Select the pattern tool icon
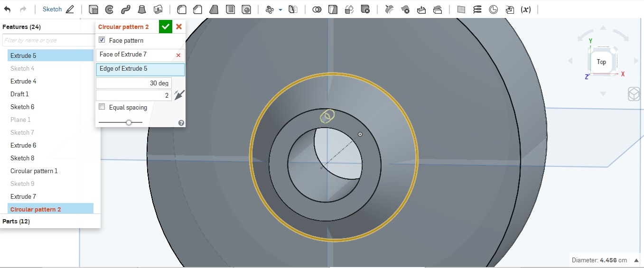Screen dimensions: 644x268 (270, 9)
